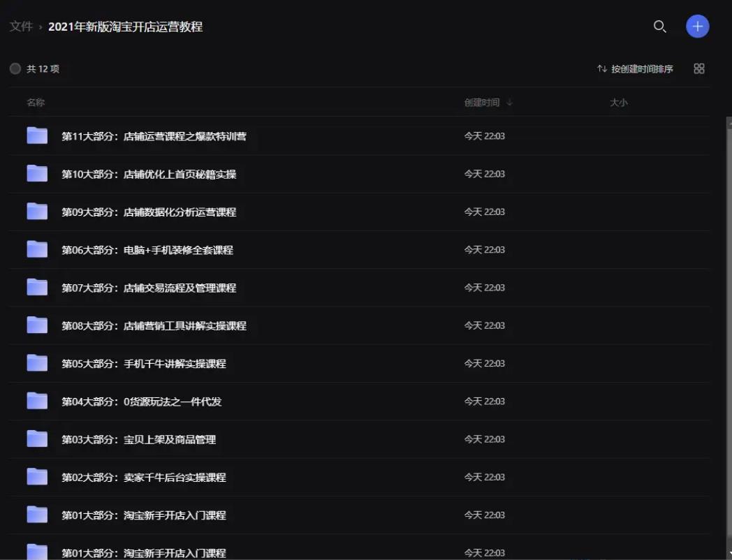The width and height of the screenshot is (732, 560).
Task: Switch to grid view using the layout icon
Action: click(698, 68)
